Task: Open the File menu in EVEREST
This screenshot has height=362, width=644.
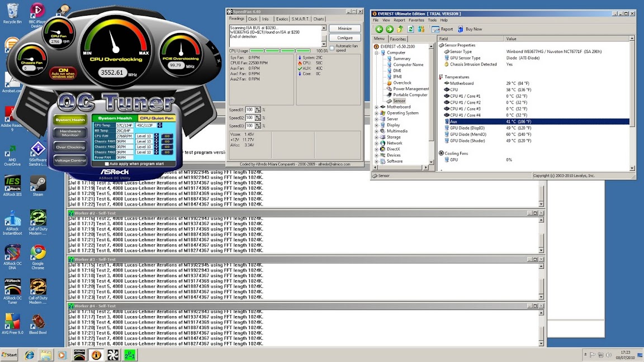Action: click(376, 20)
